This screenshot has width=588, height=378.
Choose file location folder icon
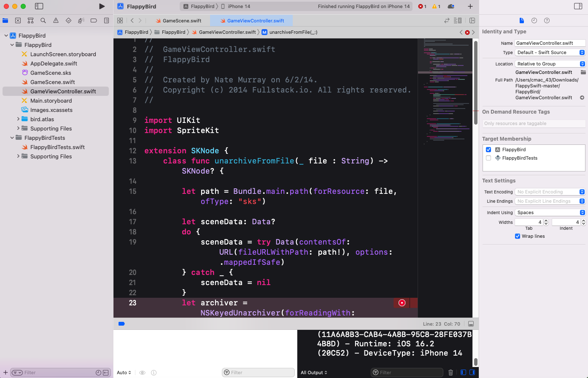click(x=583, y=72)
